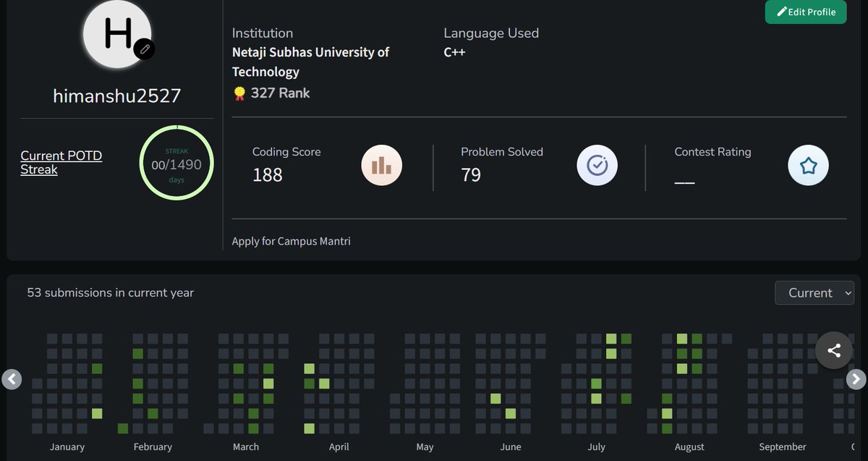Click the streak progress ring

[176, 162]
